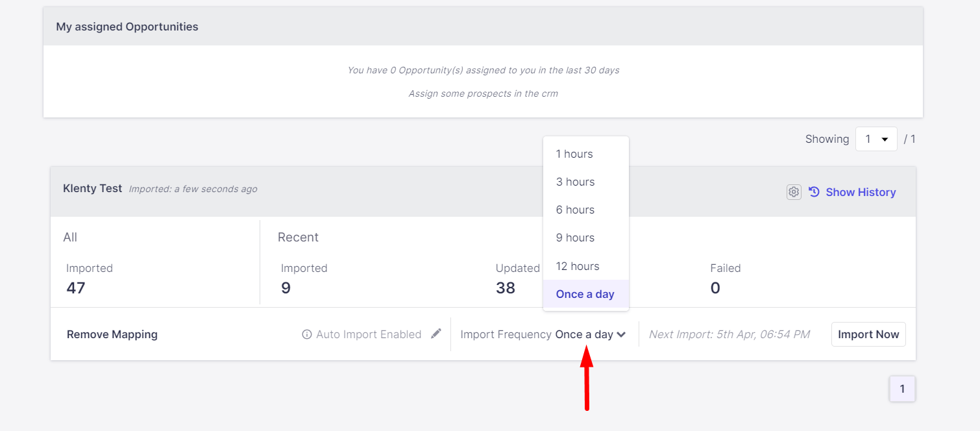Expand the Import Frequency chevron dropdown
This screenshot has height=431, width=980.
click(621, 334)
